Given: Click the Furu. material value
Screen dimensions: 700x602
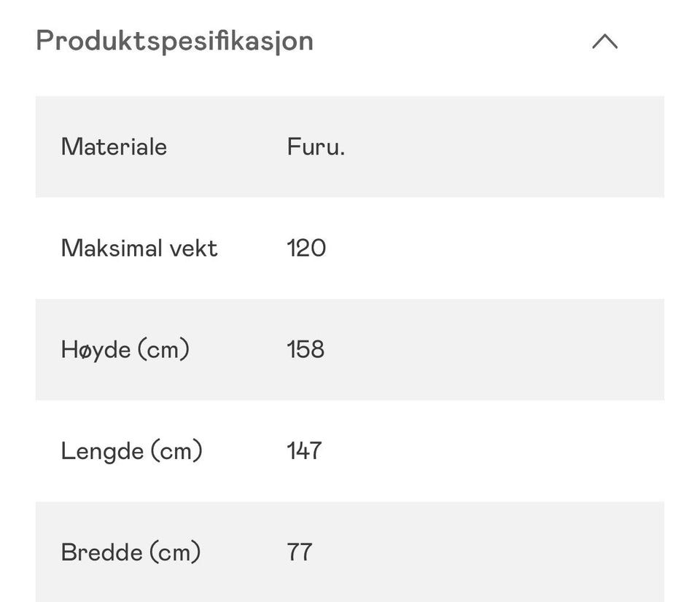Looking at the screenshot, I should (x=316, y=146).
